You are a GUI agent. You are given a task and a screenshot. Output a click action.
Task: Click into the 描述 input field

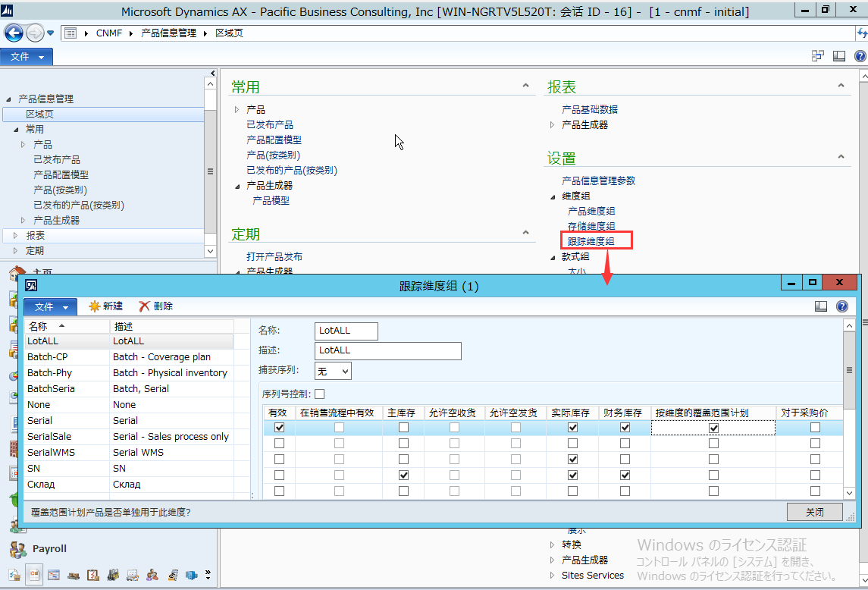(x=387, y=350)
